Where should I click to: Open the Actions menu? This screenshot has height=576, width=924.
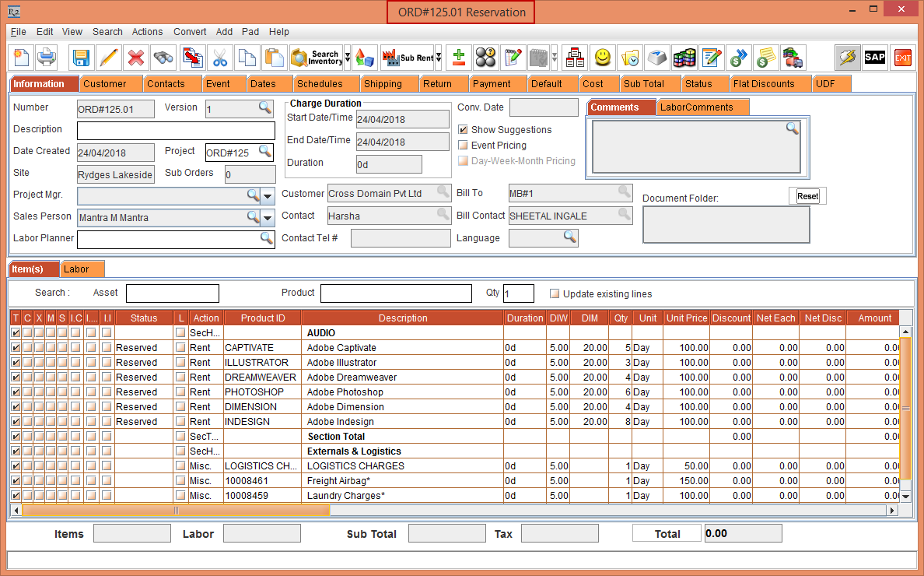click(x=147, y=32)
